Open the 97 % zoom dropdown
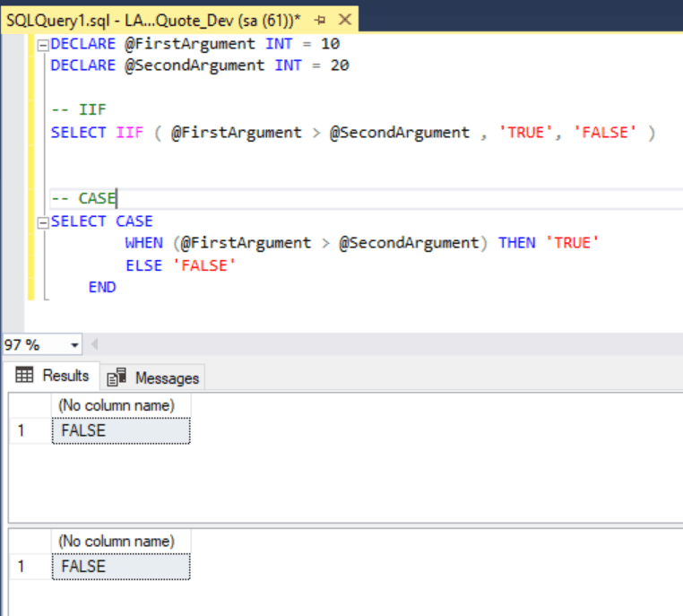Screen dimensions: 683x616 74,345
